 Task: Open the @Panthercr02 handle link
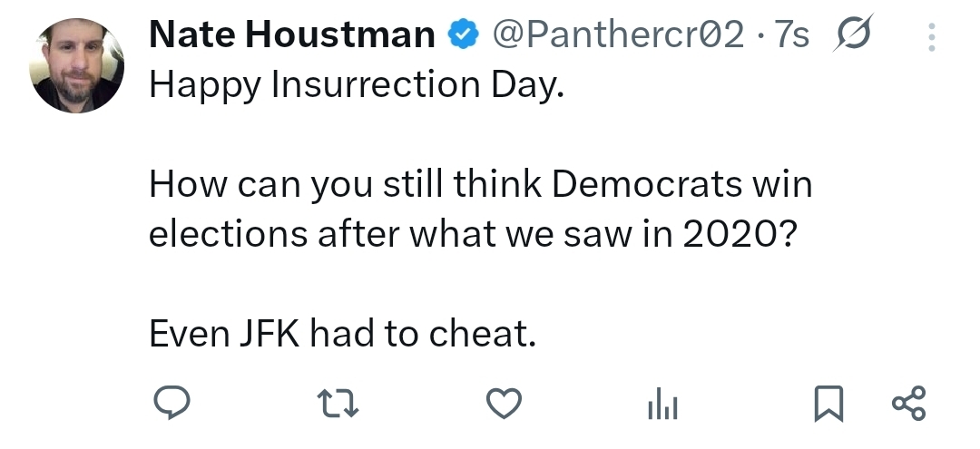tap(617, 35)
